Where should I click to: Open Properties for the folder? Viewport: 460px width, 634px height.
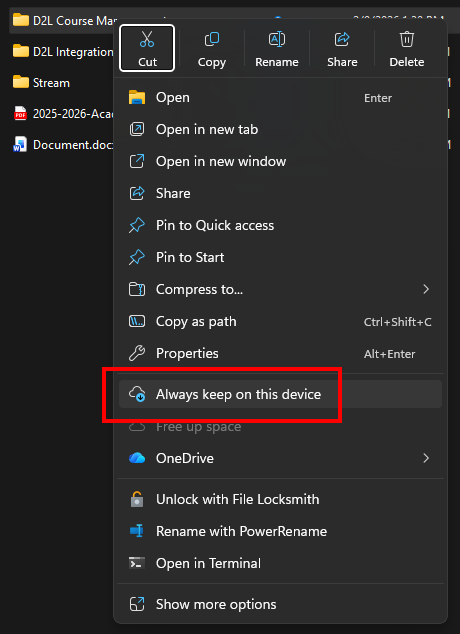280,354
